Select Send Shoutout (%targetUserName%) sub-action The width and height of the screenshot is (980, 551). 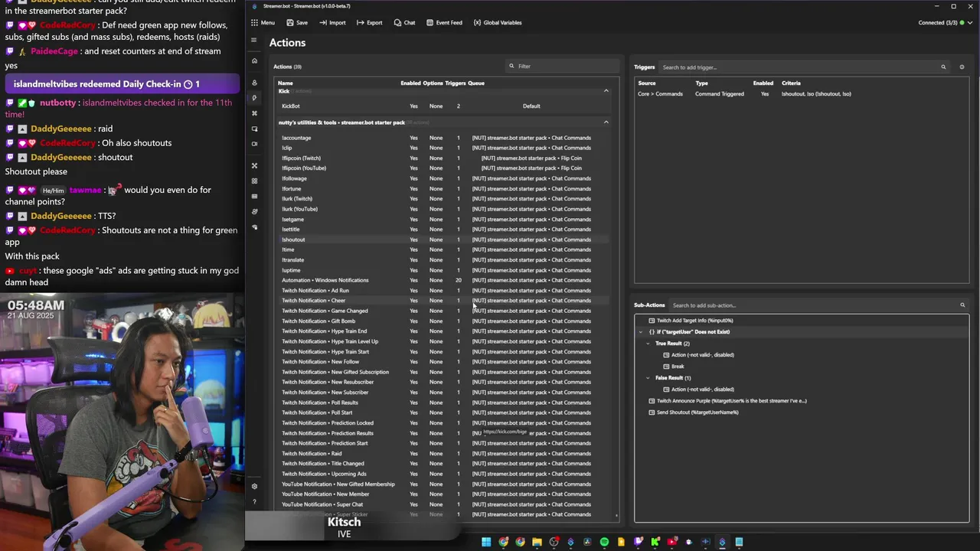697,412
